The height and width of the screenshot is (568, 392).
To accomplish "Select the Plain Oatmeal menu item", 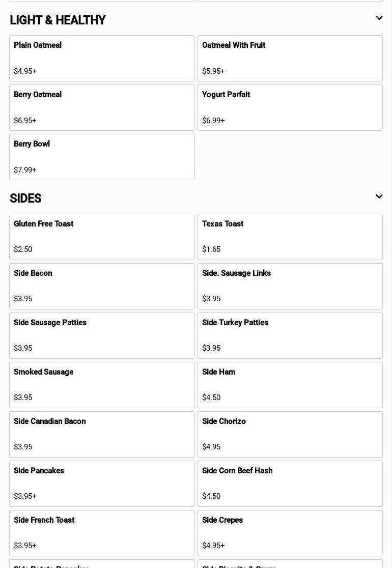I will pos(102,58).
